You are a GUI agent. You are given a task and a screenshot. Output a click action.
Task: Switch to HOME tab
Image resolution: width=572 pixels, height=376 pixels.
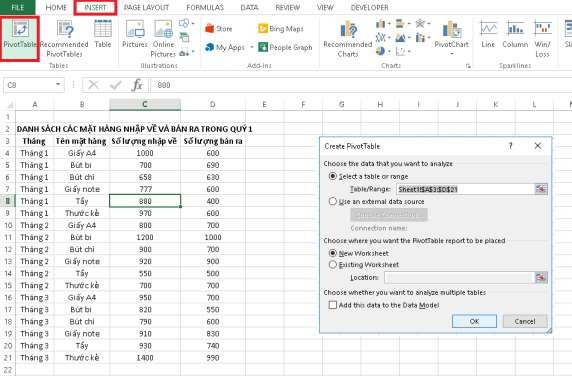56,7
